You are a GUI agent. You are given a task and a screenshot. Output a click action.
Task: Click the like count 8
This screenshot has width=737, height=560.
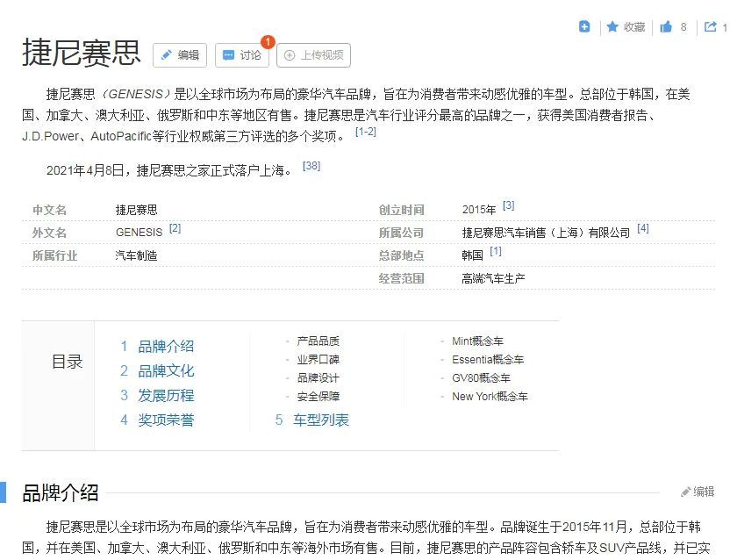pos(683,27)
